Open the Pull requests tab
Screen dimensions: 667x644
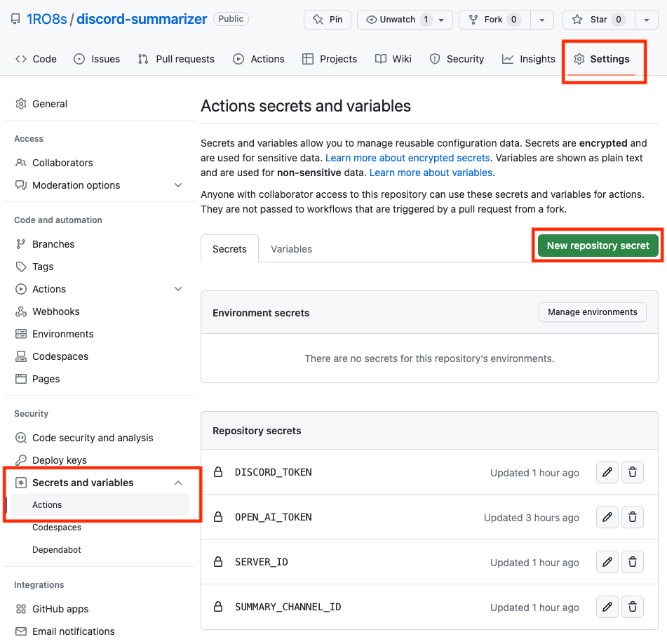click(176, 59)
